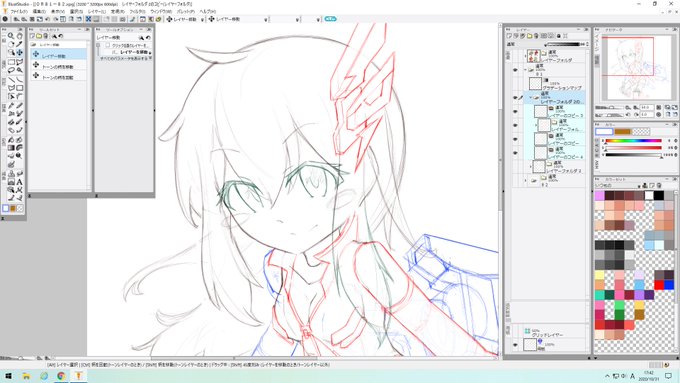Select トーンの柄を移動 sub tool
The height and width of the screenshot is (383, 680).
(59, 65)
